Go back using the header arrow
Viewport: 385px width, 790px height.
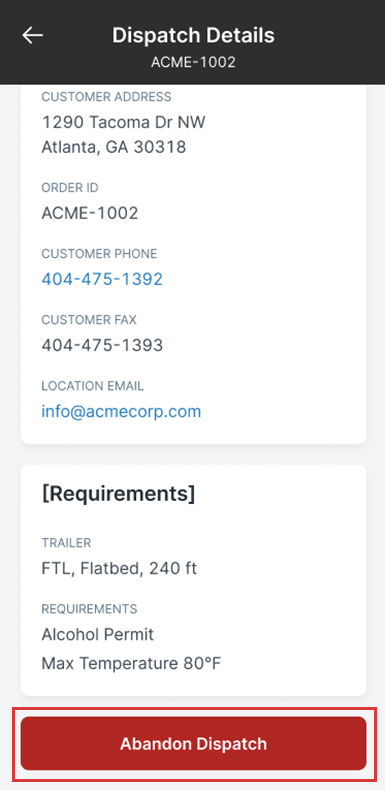33,35
